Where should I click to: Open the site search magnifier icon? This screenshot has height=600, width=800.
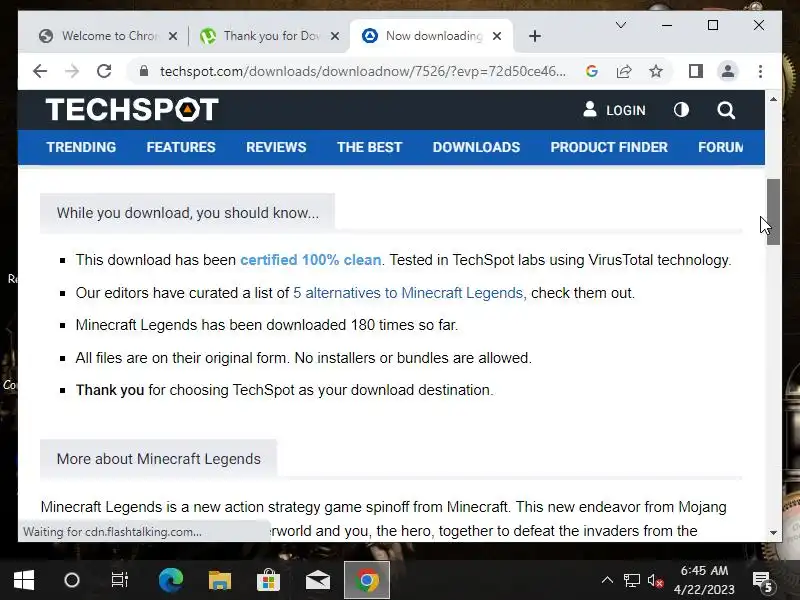[726, 110]
